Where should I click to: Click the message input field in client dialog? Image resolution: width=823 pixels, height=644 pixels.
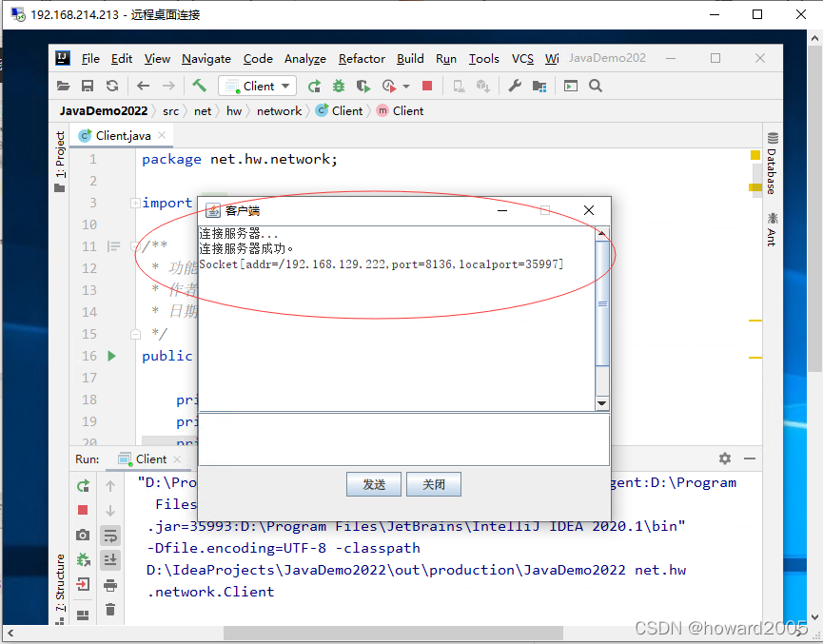[404, 439]
